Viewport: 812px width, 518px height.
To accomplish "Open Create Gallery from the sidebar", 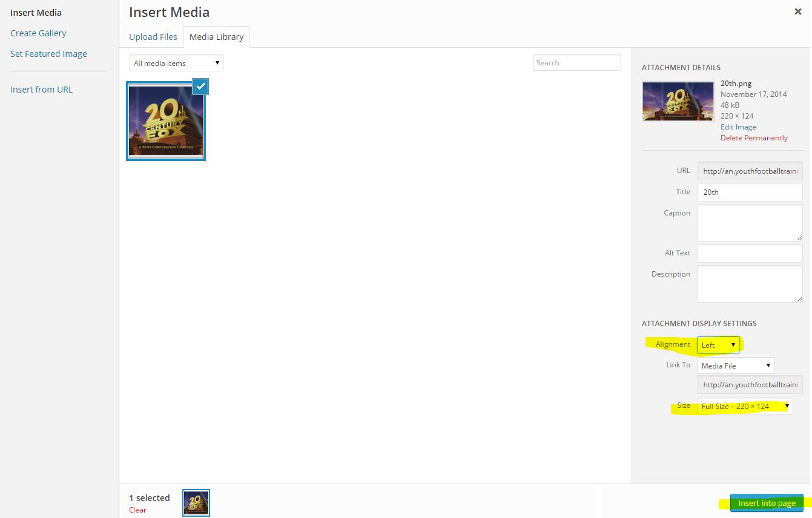I will coord(38,33).
